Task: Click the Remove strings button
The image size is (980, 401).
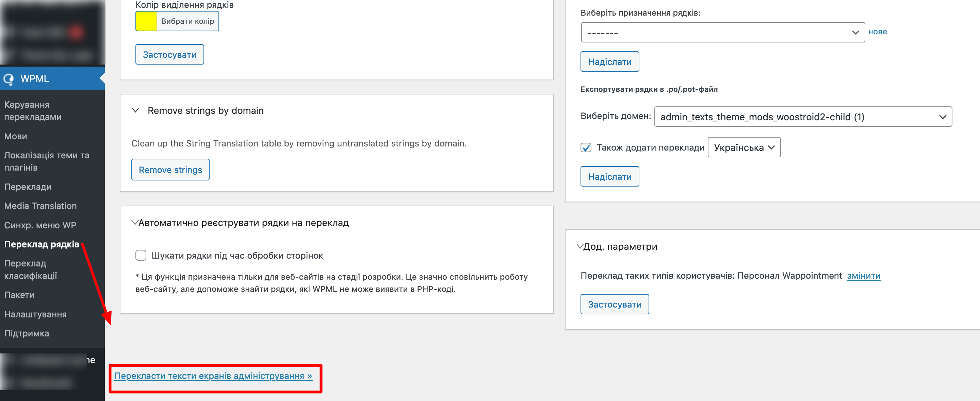Action: click(x=170, y=170)
